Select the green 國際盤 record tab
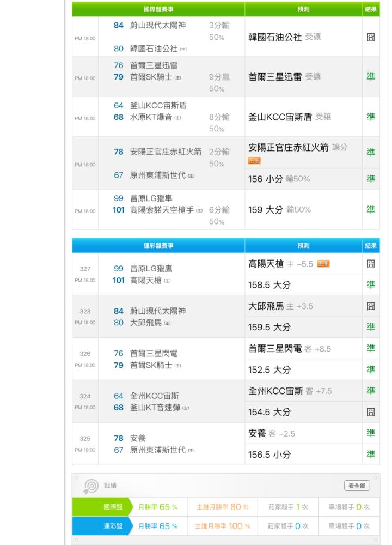The height and width of the screenshot is (545, 392). tap(102, 507)
